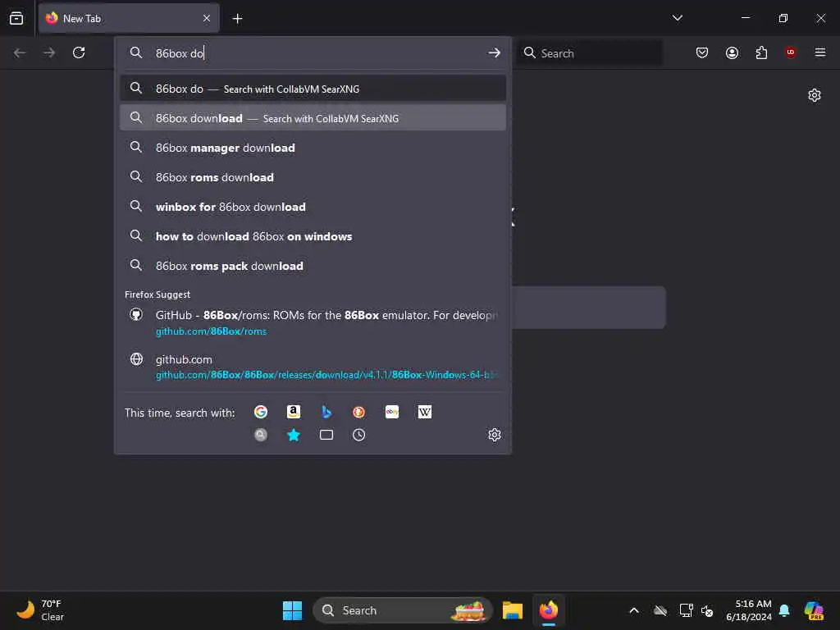Open the uBlock Origin extension
The width and height of the screenshot is (840, 630).
790,52
